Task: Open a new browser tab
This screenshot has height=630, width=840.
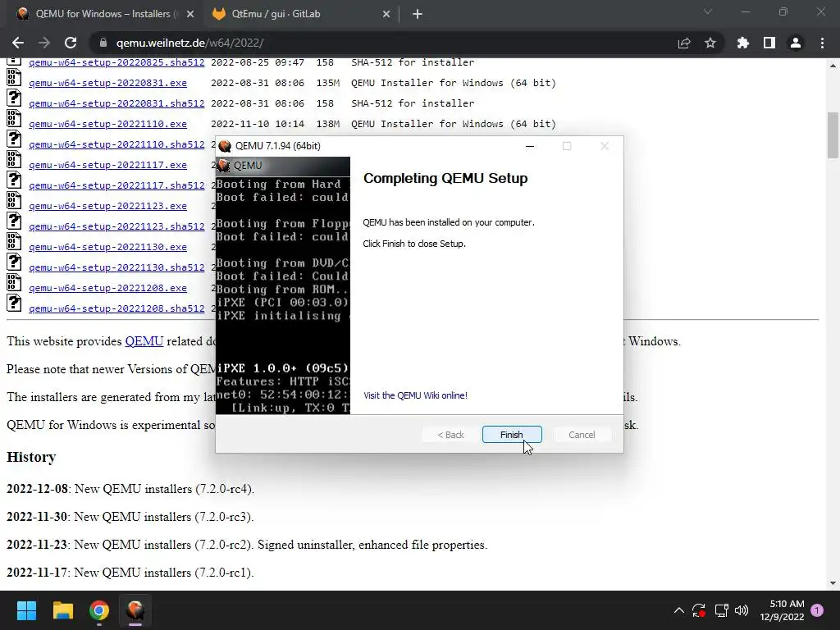Action: tap(418, 14)
